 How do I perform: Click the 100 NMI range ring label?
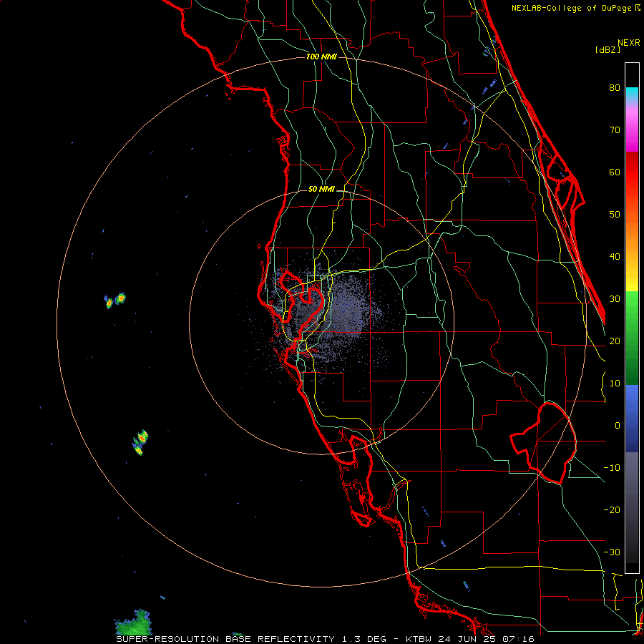pyautogui.click(x=321, y=57)
